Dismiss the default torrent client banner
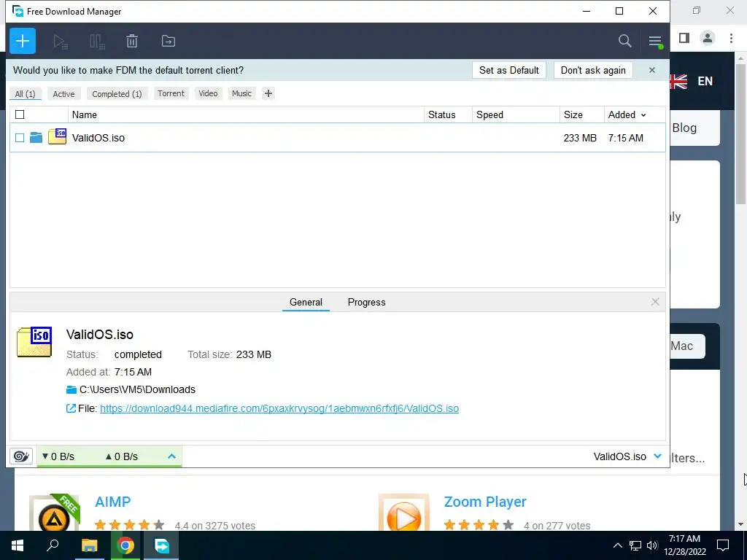This screenshot has height=560, width=747. tap(651, 71)
